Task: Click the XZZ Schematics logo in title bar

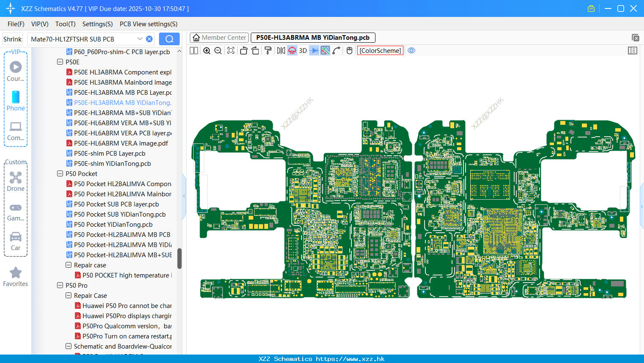Action: 10,8
